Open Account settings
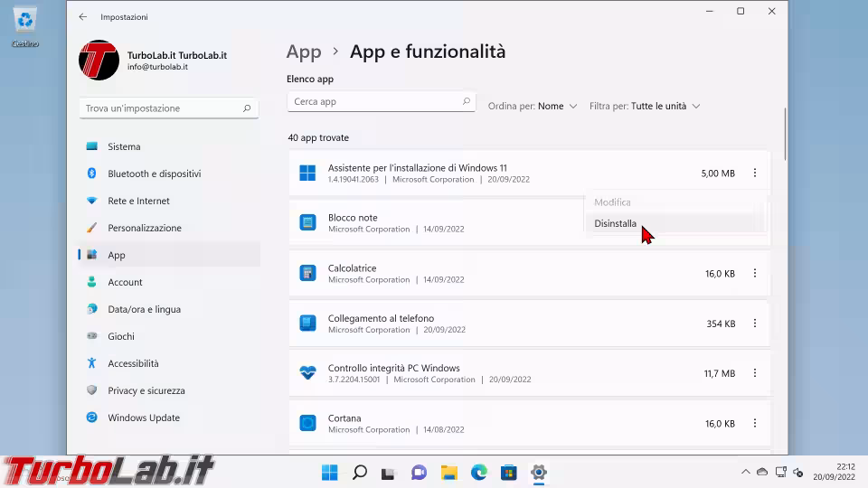Viewport: 868px width, 488px height. pyautogui.click(x=169, y=282)
